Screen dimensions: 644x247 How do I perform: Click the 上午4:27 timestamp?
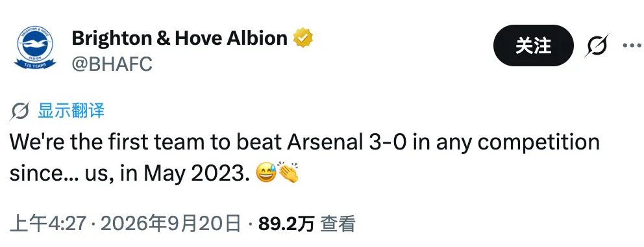[47, 224]
